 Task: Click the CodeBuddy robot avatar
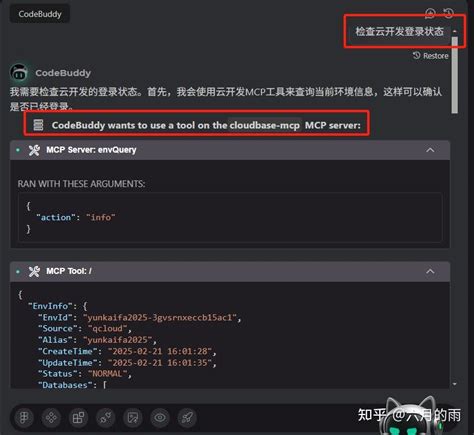pos(19,72)
